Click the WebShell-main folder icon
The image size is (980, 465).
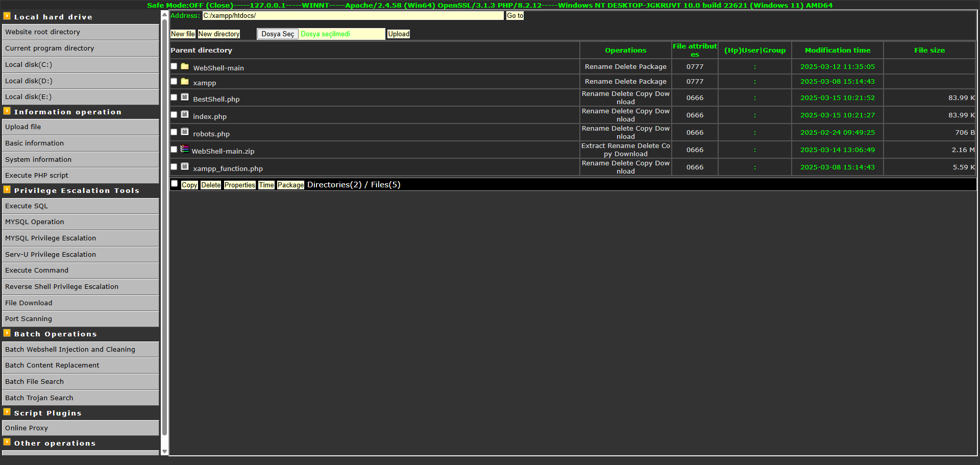pos(185,66)
